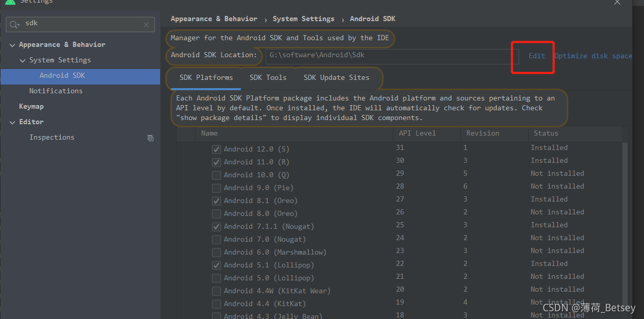644x319 pixels.
Task: Close the Settings dialog
Action: pos(617,2)
